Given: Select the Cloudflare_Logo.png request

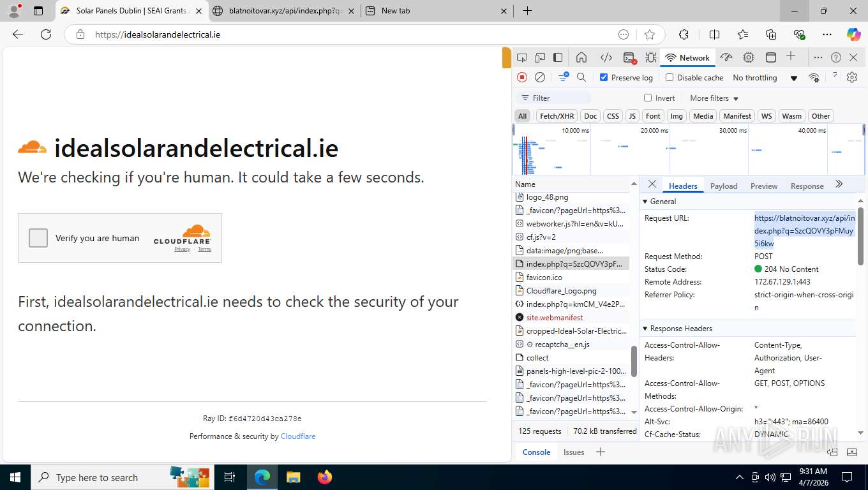Looking at the screenshot, I should pos(572,290).
